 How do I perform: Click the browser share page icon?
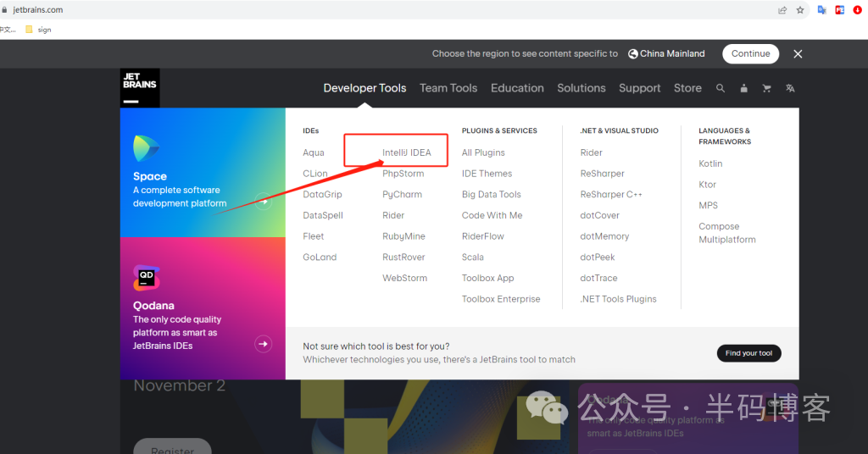782,10
